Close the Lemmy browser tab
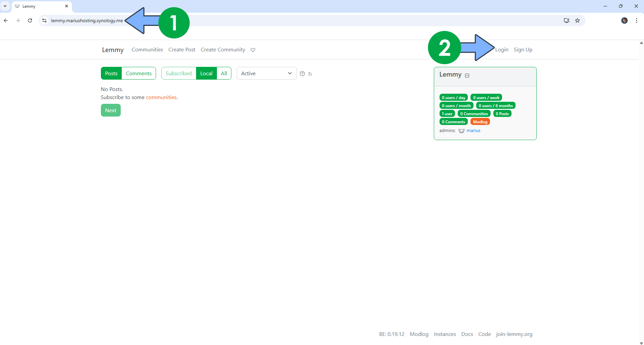 tap(67, 6)
